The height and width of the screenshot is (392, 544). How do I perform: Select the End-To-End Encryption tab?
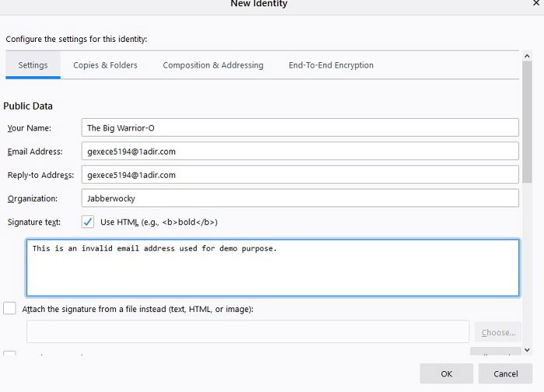(x=331, y=65)
